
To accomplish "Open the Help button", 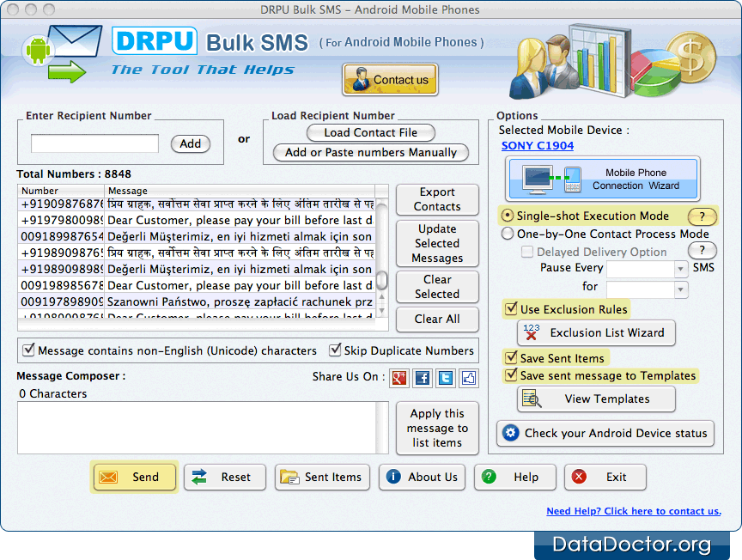I will (515, 477).
